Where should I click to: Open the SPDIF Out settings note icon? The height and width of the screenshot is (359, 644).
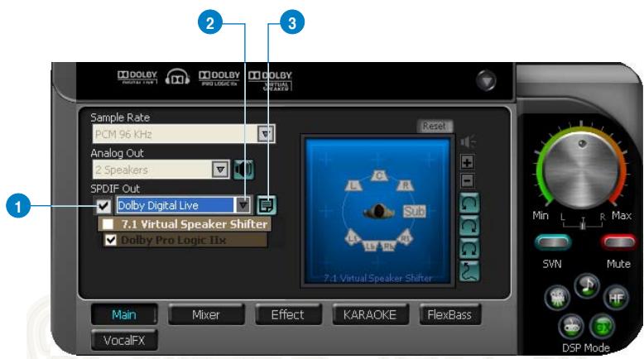pyautogui.click(x=267, y=205)
